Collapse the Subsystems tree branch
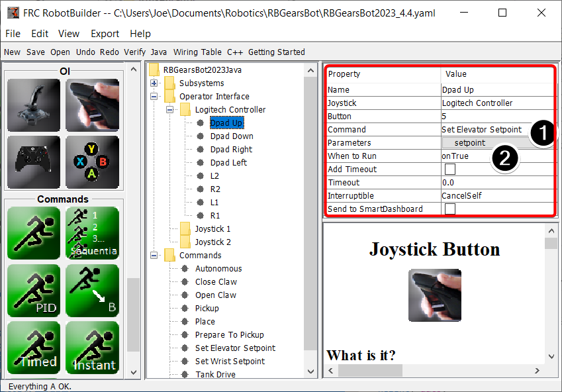The height and width of the screenshot is (392, 562). coord(154,83)
